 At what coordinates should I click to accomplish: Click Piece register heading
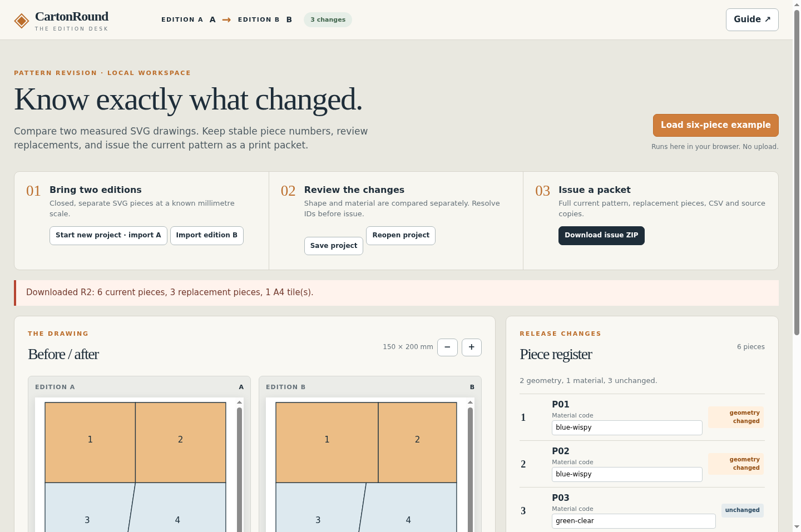tap(556, 354)
